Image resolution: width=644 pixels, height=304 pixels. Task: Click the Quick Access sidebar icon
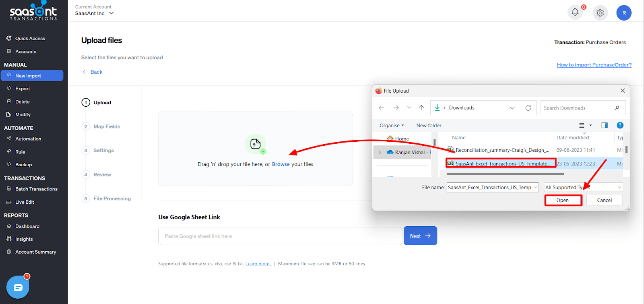tap(9, 38)
